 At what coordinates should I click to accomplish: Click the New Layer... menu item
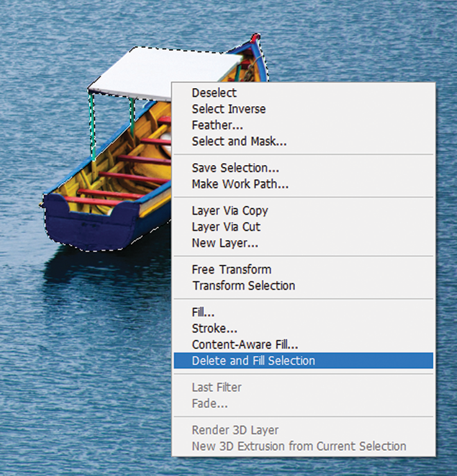click(225, 243)
